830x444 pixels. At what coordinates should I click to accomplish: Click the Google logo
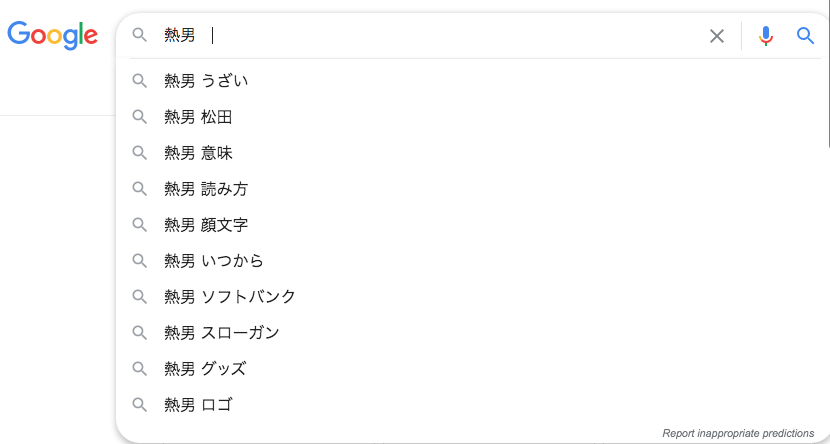coord(52,35)
